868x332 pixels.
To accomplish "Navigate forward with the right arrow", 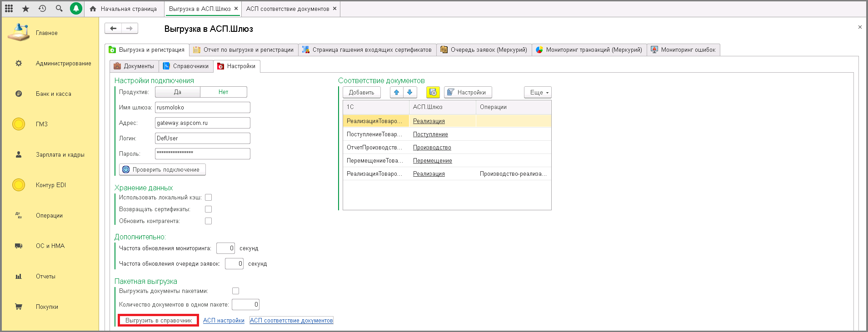I will (x=130, y=28).
